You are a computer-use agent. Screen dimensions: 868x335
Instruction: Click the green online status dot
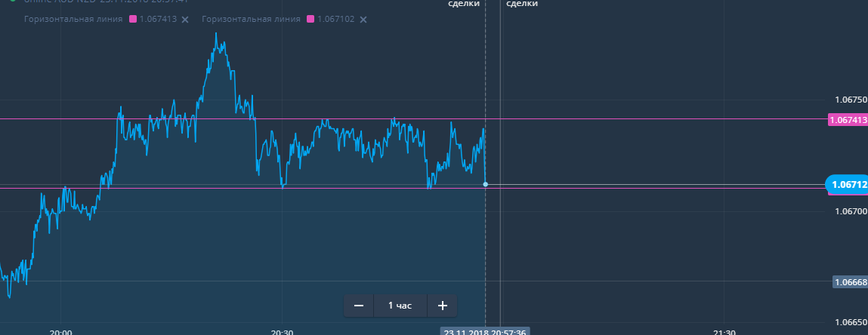point(13,1)
